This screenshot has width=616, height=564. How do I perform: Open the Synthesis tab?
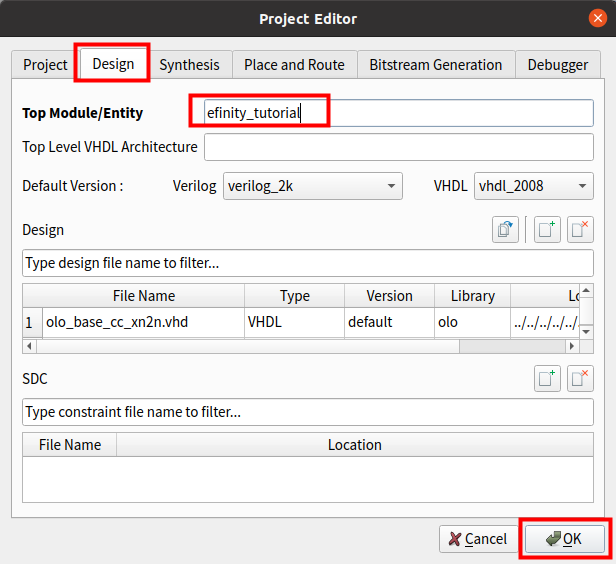click(x=189, y=65)
